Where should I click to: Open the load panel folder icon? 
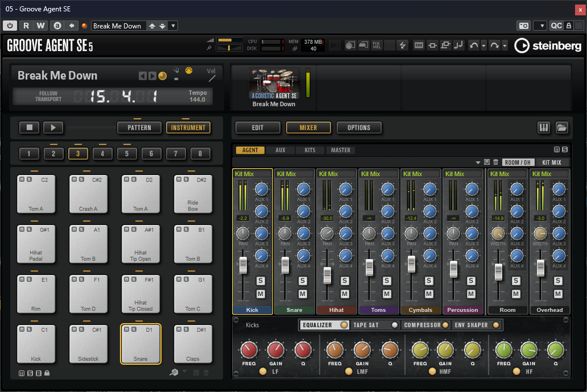[x=562, y=128]
